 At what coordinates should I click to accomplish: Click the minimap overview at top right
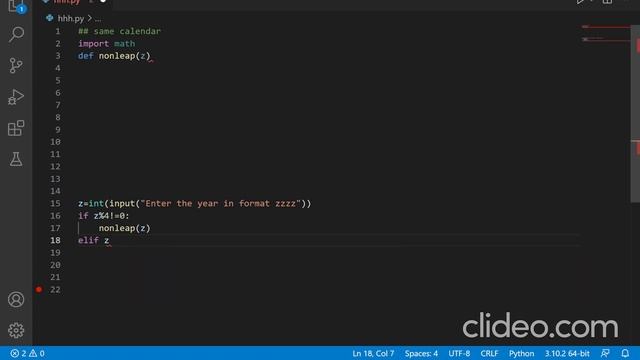(606, 33)
